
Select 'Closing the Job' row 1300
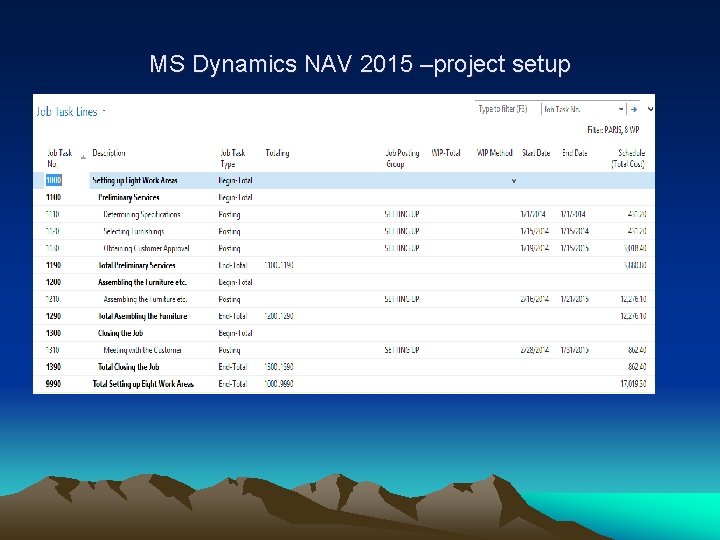pyautogui.click(x=120, y=333)
